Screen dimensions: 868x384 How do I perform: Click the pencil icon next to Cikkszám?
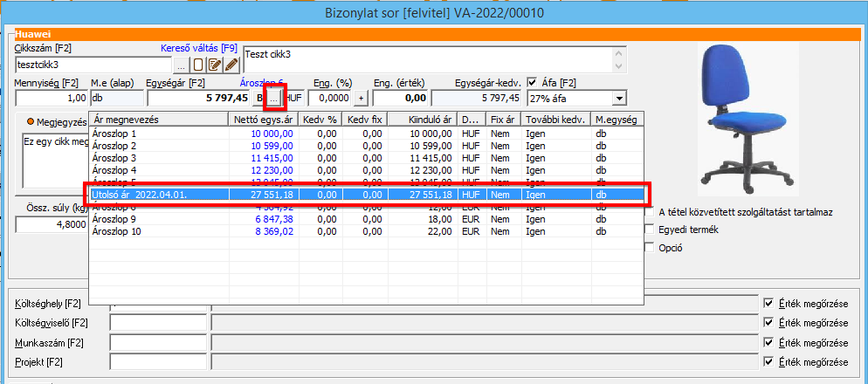pos(231,65)
